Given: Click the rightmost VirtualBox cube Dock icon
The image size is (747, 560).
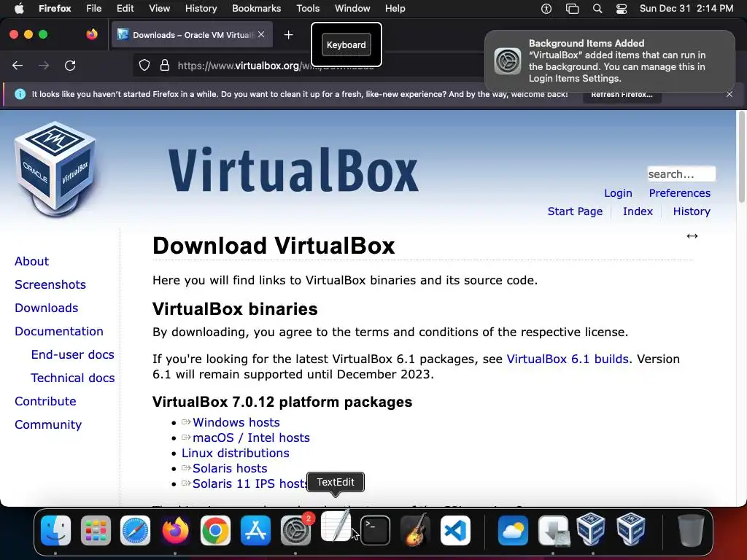Looking at the screenshot, I should 631,529.
